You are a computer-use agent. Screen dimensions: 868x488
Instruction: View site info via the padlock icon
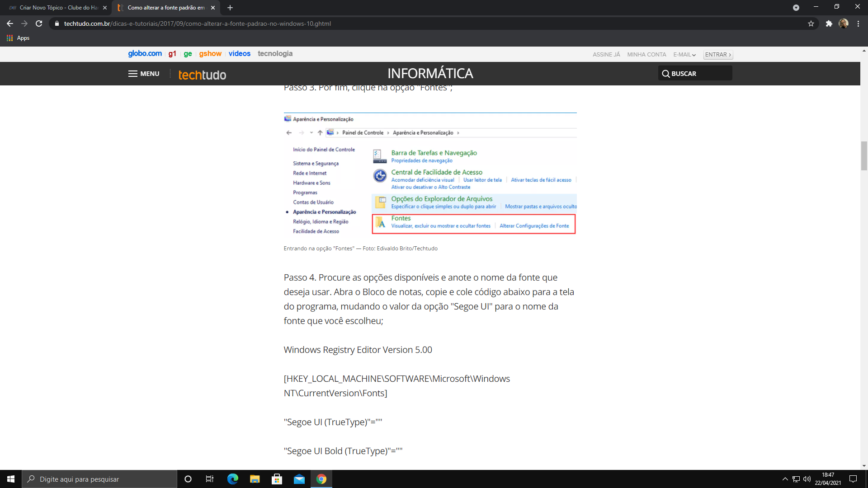[57, 23]
